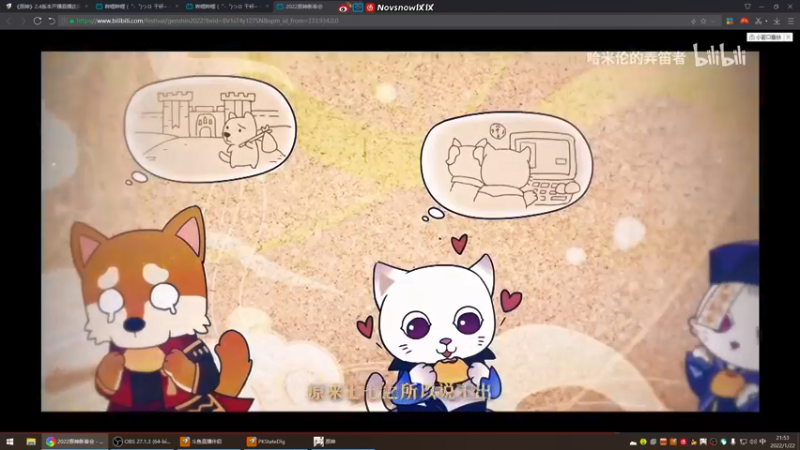Click the browser forward arrow
The height and width of the screenshot is (450, 800).
[x=23, y=21]
